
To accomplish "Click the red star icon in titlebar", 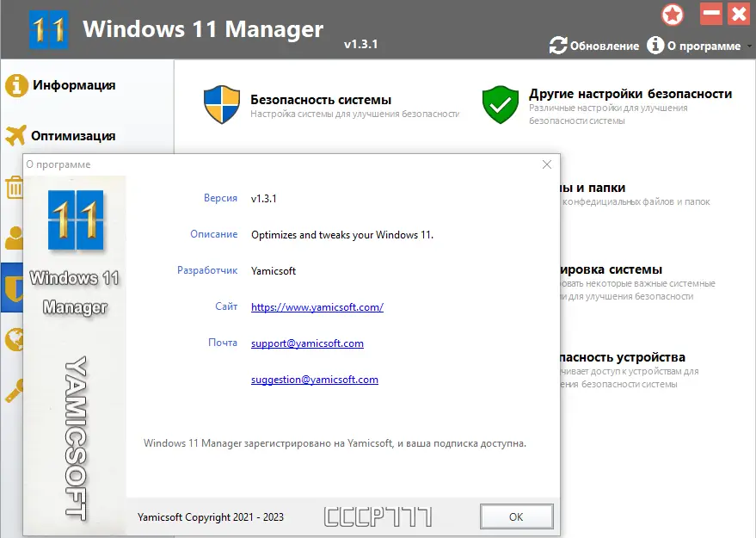I will coord(673,15).
